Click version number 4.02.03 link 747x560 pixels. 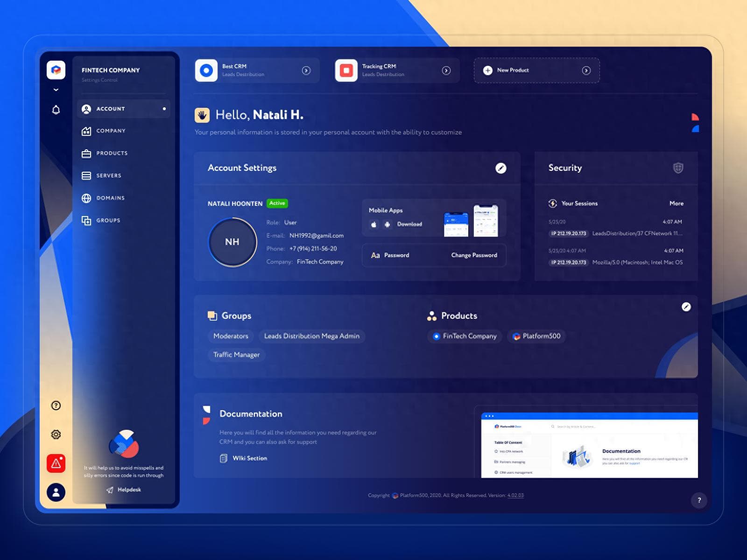point(515,496)
